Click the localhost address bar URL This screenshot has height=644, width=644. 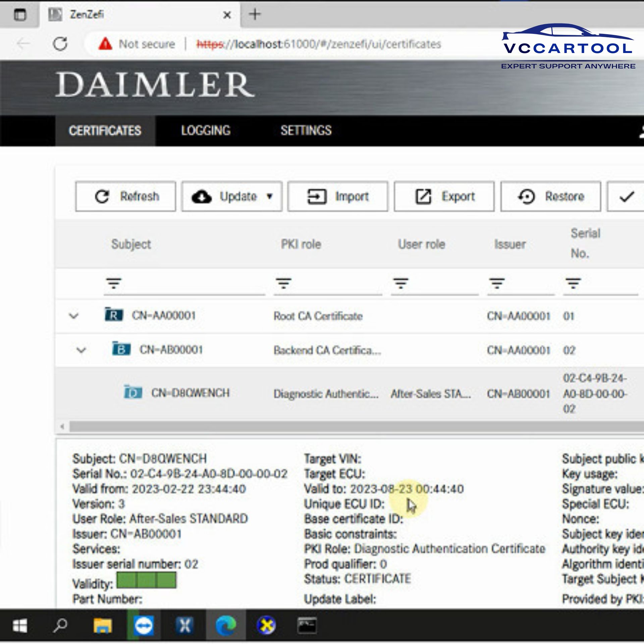pyautogui.click(x=318, y=44)
